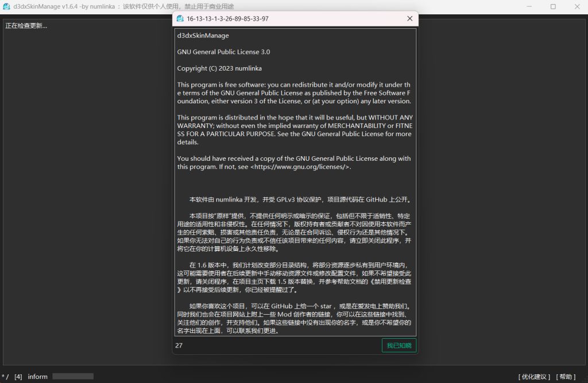Image resolution: width=588 pixels, height=383 pixels.
Task: Click the gnu.org licenses URL text
Action: 300,167
